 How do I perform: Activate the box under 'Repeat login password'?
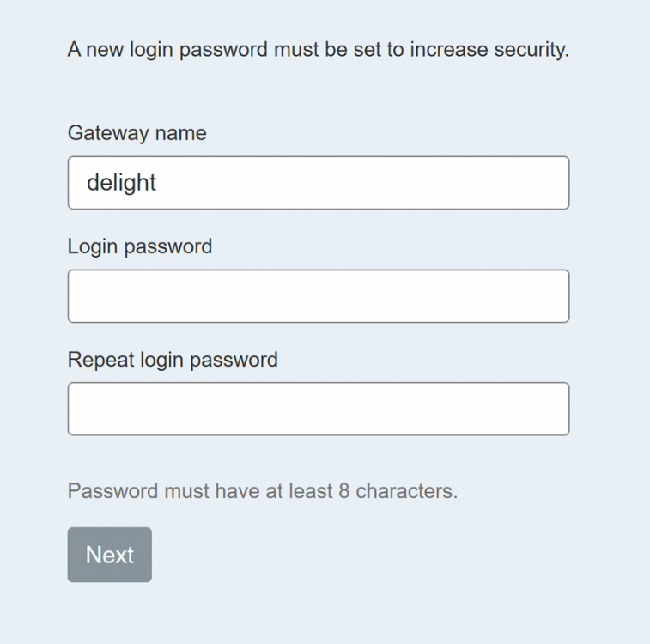pos(318,409)
